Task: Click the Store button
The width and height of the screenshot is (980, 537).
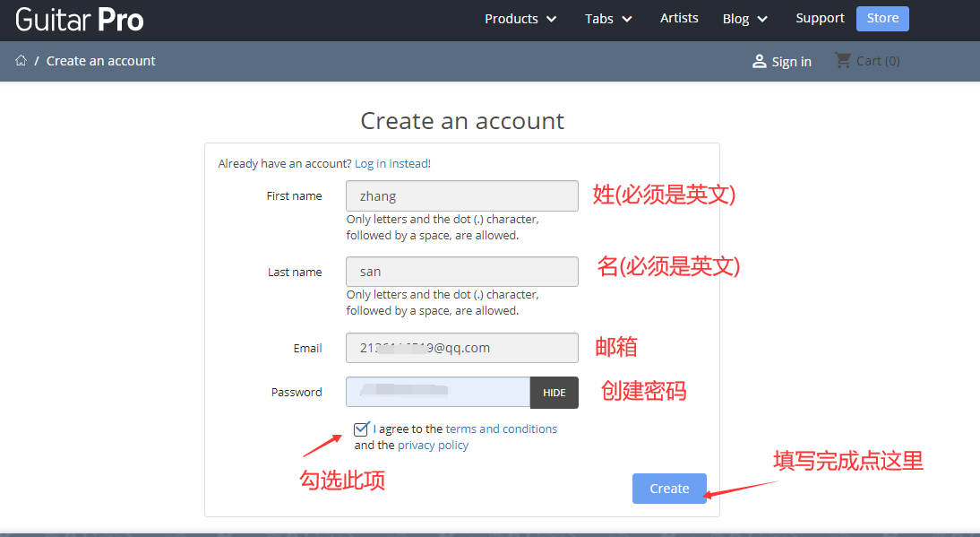Action: pos(882,18)
